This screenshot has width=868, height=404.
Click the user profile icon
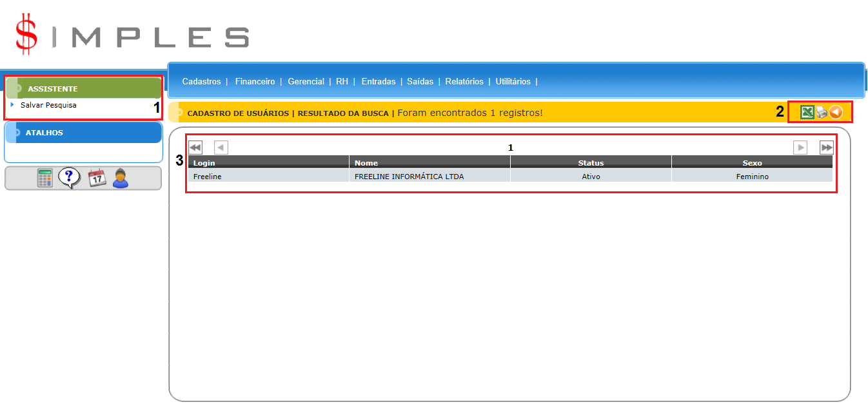pos(121,178)
